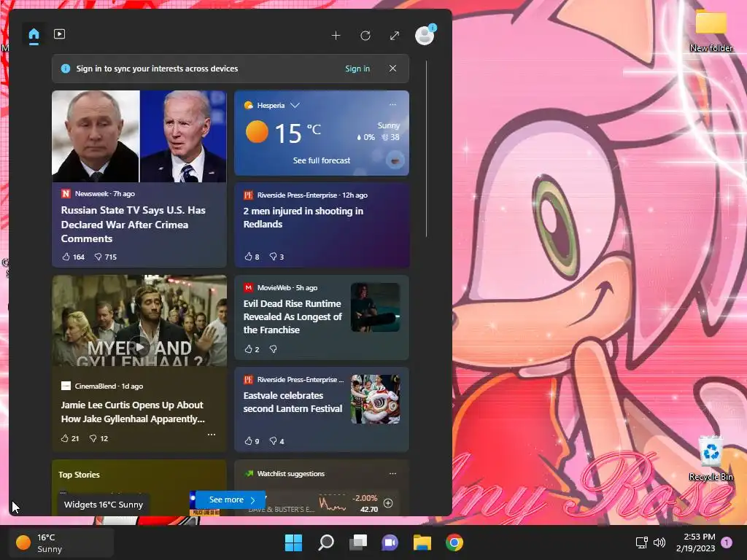Expand widgets panel to full view

point(395,36)
